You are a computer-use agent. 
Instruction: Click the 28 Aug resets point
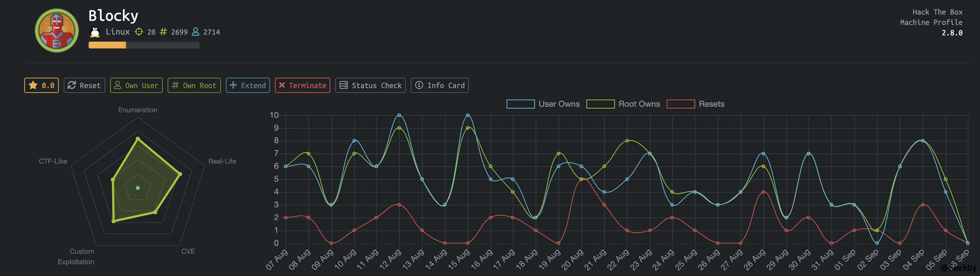(x=764, y=192)
